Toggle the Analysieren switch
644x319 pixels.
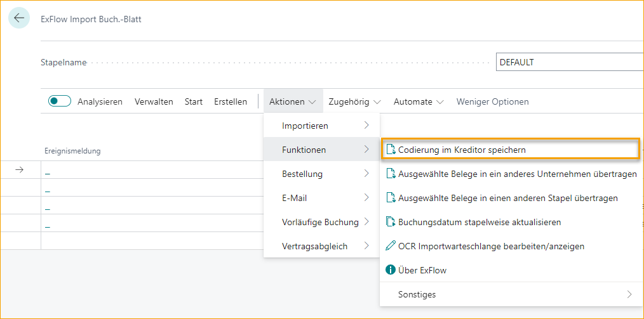60,101
